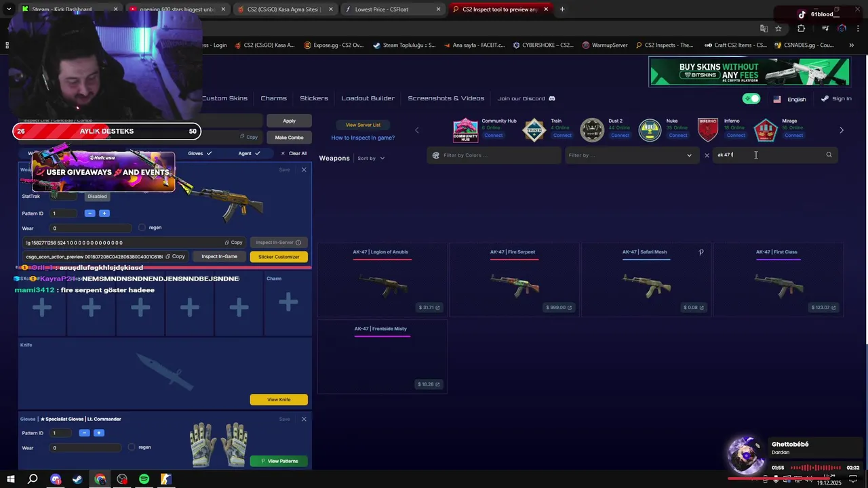This screenshot has width=868, height=488.
Task: Switch to the Lowest Price - CSFloat tab
Action: tap(394, 9)
